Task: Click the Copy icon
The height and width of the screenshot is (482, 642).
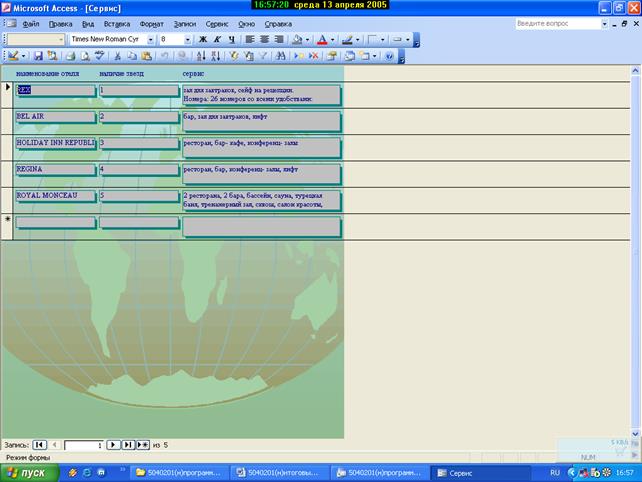Action: point(132,56)
